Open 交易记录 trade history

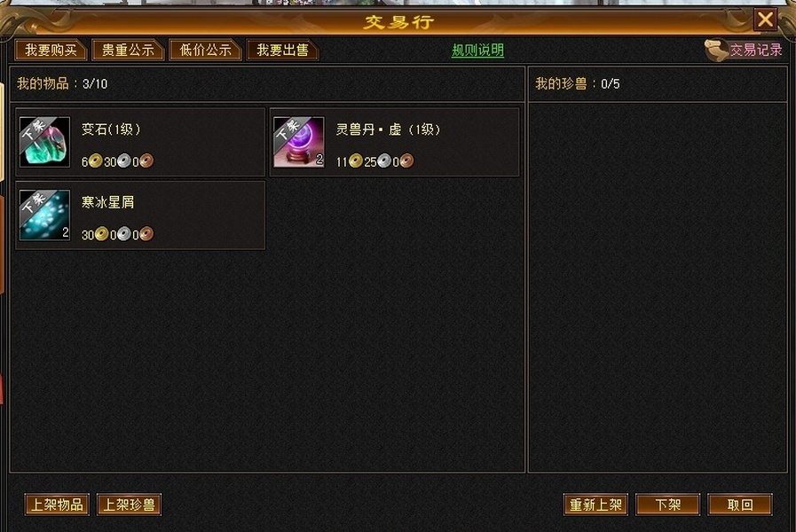pyautogui.click(x=756, y=50)
